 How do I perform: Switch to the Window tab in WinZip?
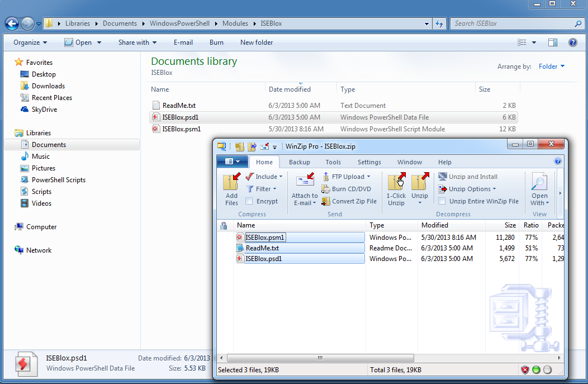coord(410,162)
